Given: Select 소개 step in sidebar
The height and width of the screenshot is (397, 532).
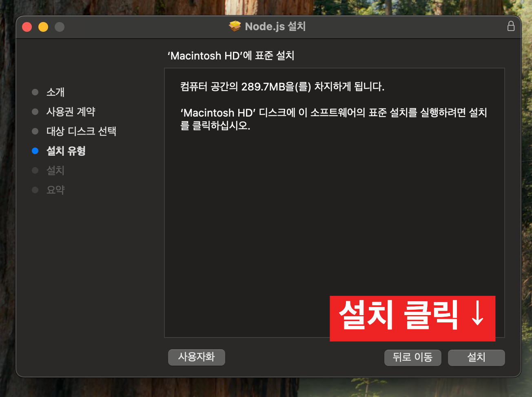Looking at the screenshot, I should tap(55, 92).
